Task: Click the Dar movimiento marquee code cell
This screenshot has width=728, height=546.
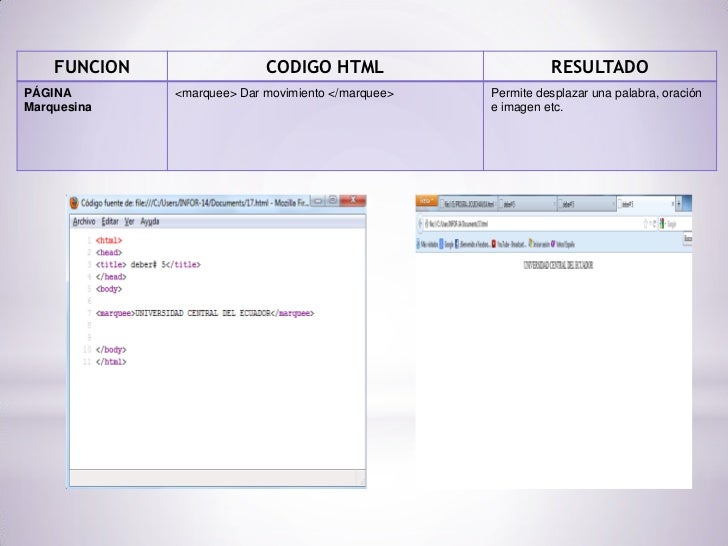Action: click(x=325, y=126)
